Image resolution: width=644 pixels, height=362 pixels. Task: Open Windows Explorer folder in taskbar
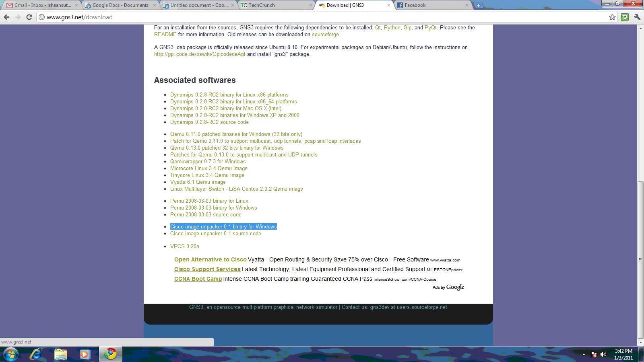click(60, 354)
